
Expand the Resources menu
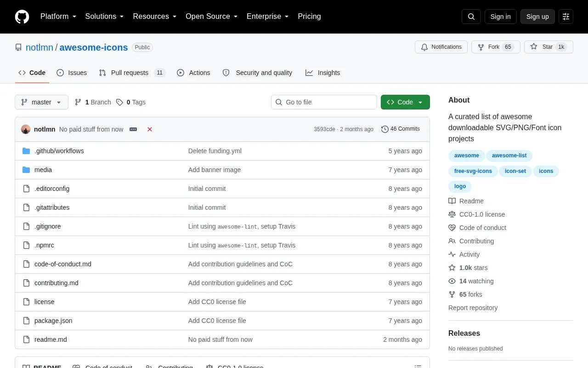point(155,17)
